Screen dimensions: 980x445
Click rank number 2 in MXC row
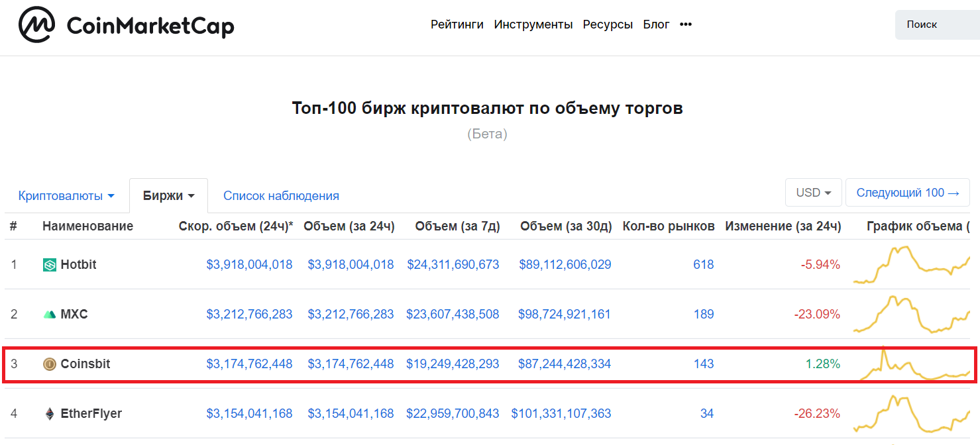click(14, 315)
